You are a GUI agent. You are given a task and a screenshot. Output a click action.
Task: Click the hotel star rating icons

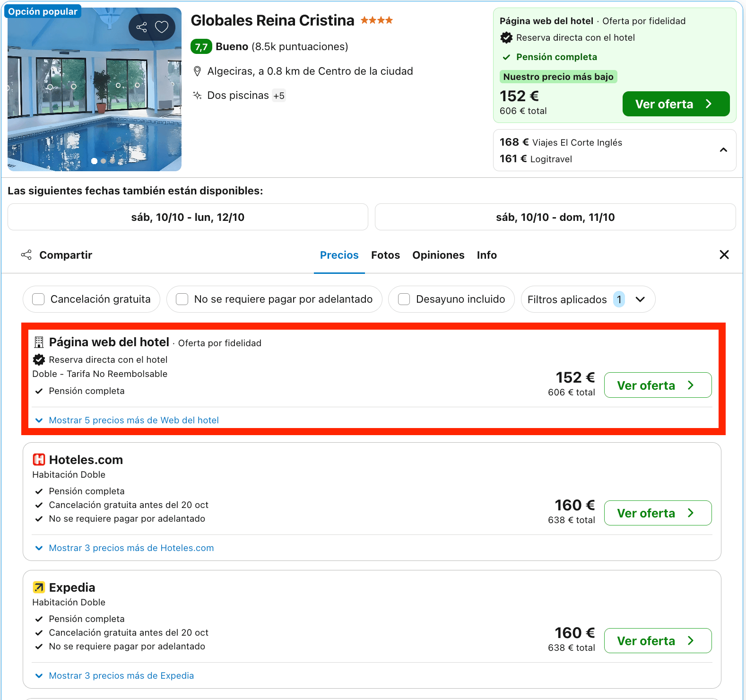pyautogui.click(x=377, y=20)
